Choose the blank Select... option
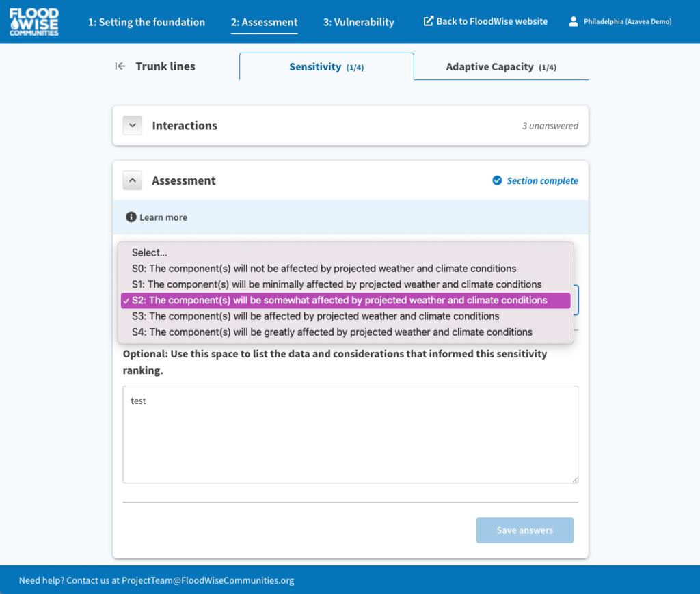Image resolution: width=700 pixels, height=594 pixels. [x=150, y=253]
